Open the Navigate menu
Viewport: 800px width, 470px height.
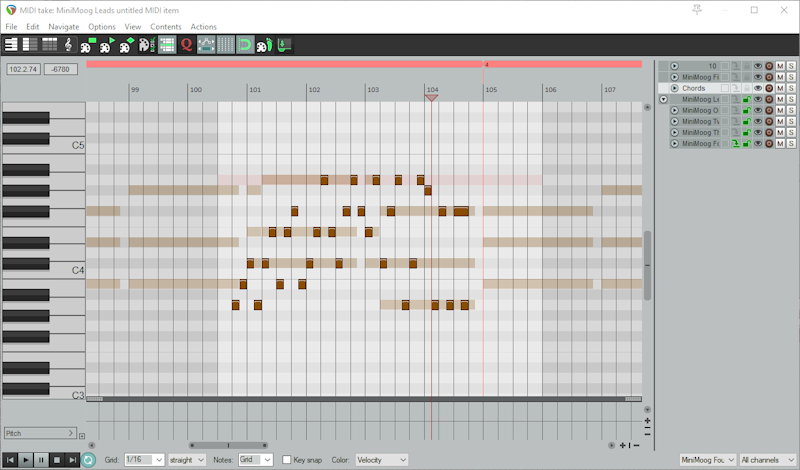[x=64, y=26]
